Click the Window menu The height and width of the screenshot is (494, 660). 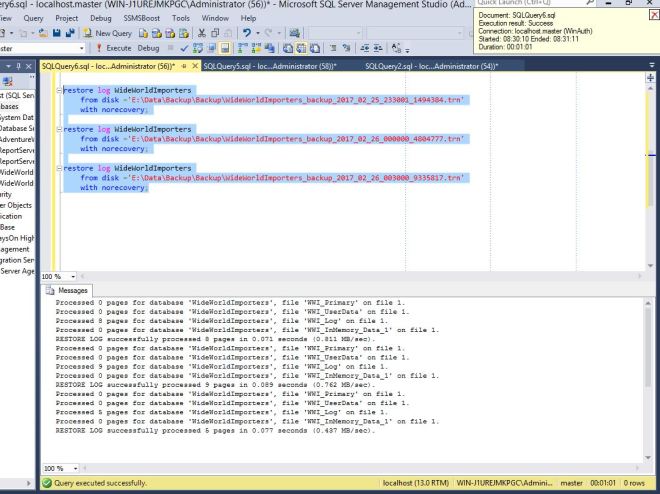[x=213, y=18]
